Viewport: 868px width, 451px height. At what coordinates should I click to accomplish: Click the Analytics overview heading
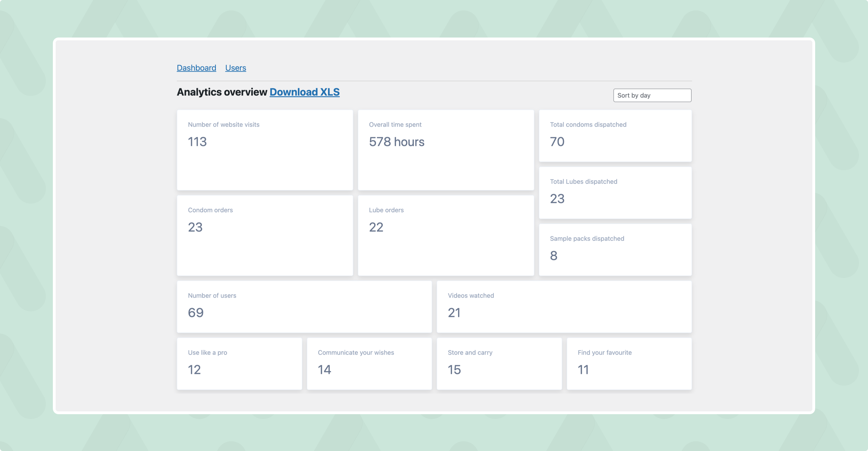(x=222, y=92)
